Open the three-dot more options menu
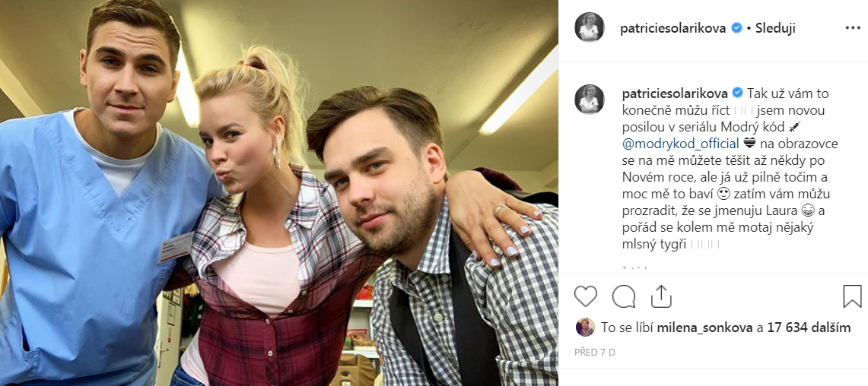Viewport: 868px width, 386px height. click(x=853, y=27)
